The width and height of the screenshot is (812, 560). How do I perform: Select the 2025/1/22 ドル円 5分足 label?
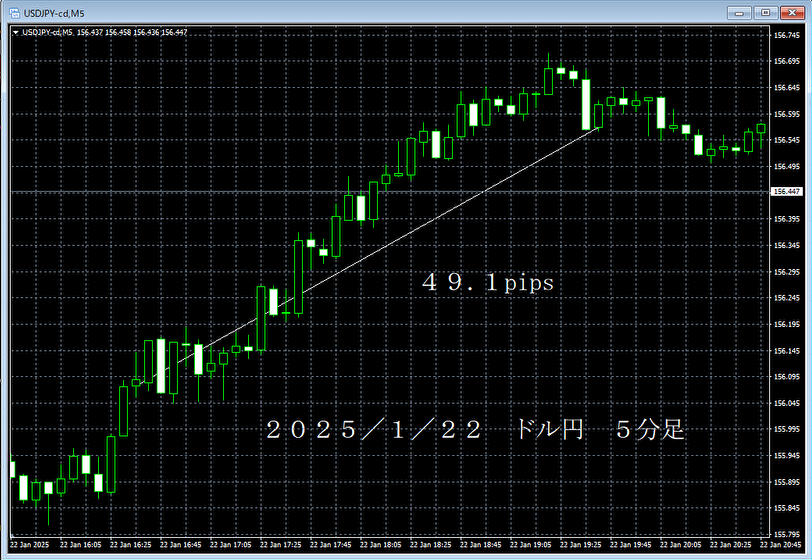(x=475, y=429)
